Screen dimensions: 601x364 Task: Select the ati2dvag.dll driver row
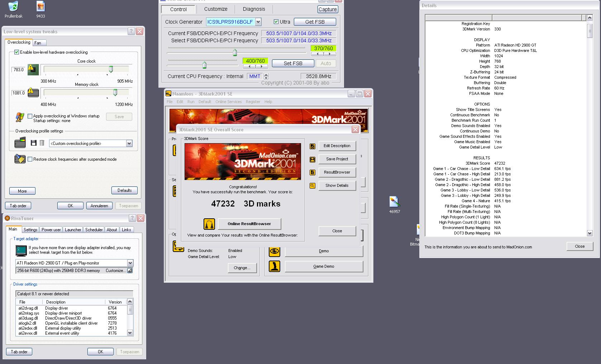coord(71,308)
